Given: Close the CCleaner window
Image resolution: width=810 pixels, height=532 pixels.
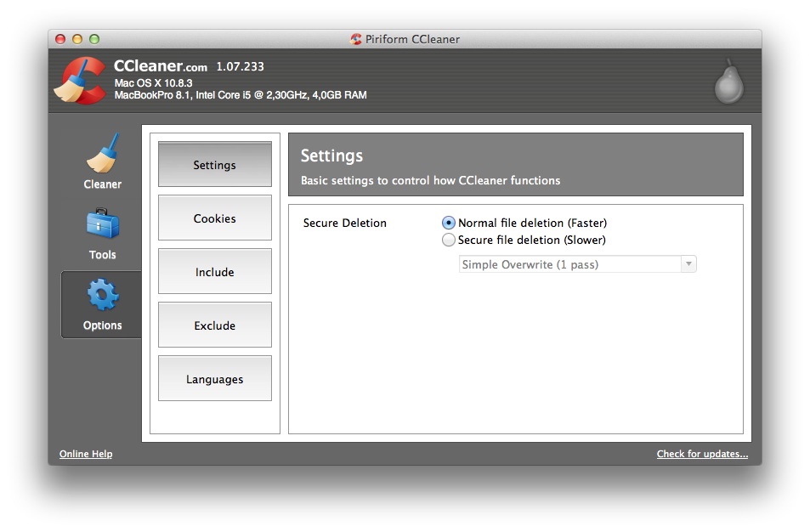Looking at the screenshot, I should (60, 39).
